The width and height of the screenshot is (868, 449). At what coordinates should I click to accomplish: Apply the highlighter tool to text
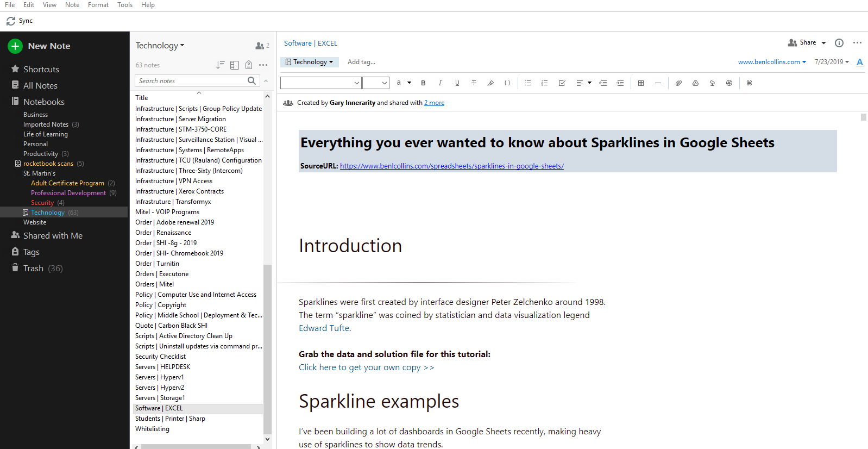490,83
